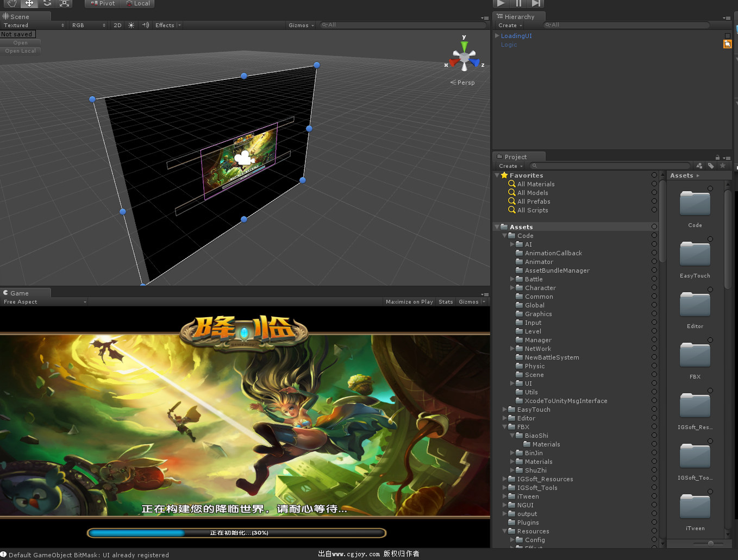This screenshot has height=560, width=738.
Task: Toggle Maximize on Play in Game view
Action: 409,302
